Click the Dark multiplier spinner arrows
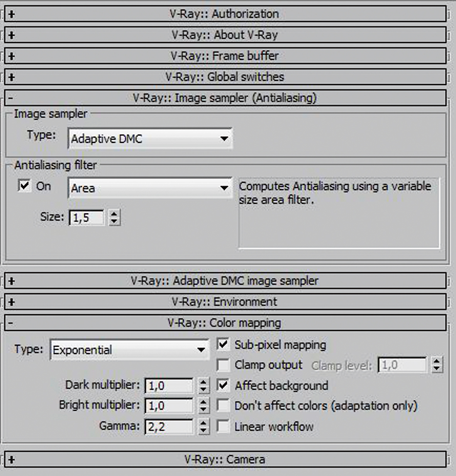The height and width of the screenshot is (476, 456). click(203, 385)
